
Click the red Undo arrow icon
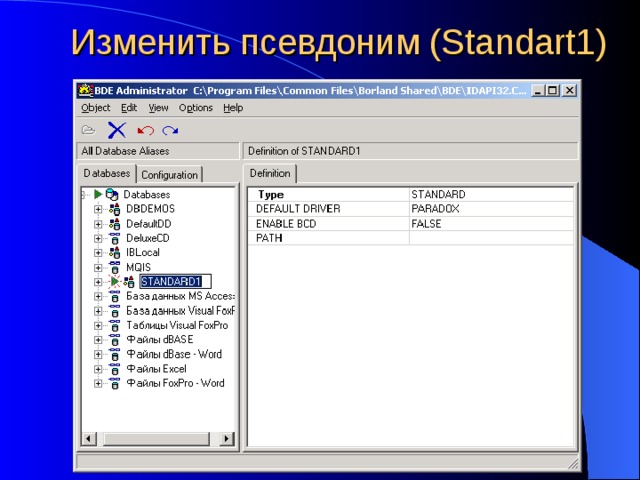(145, 131)
